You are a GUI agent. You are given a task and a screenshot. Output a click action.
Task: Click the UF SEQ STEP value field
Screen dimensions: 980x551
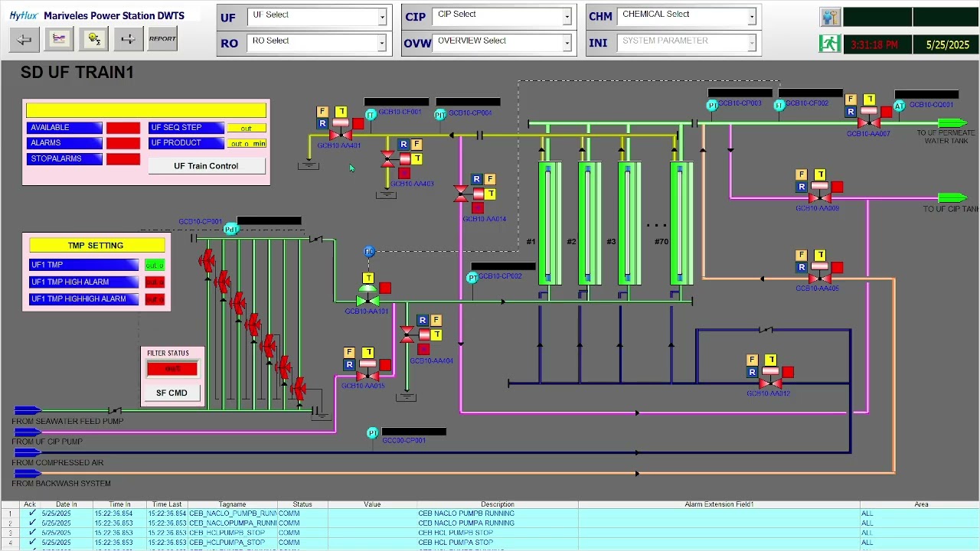click(x=247, y=128)
